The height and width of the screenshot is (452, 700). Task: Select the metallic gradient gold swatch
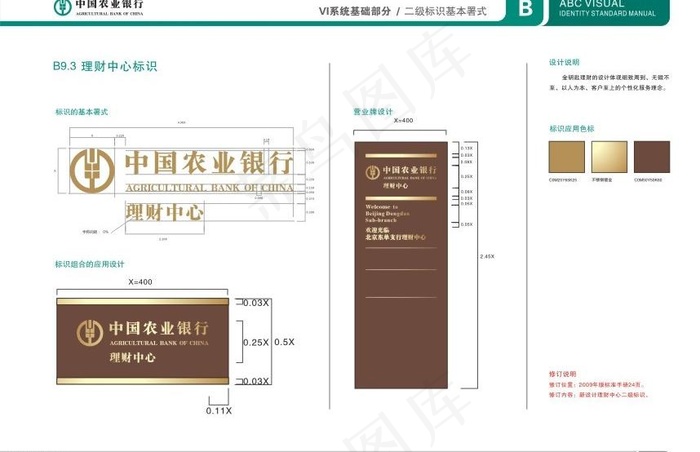(609, 157)
